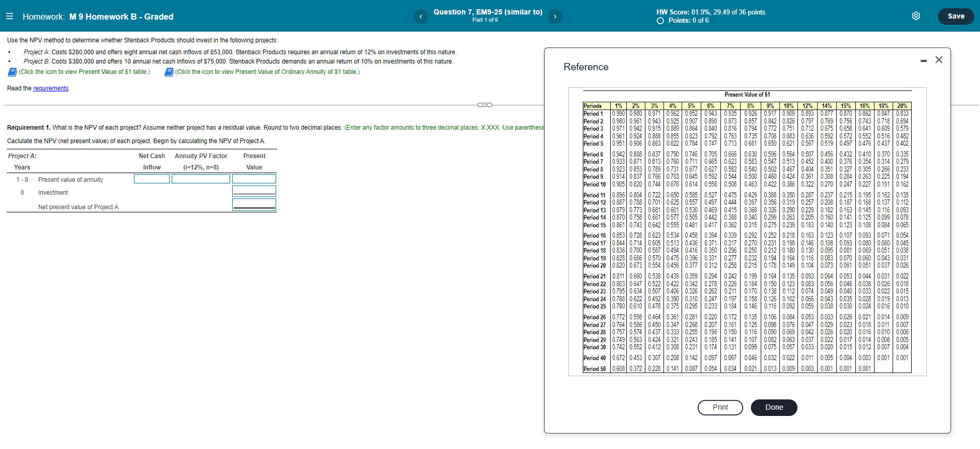Click the Period 50 row label
The image size is (980, 449).
(x=595, y=369)
